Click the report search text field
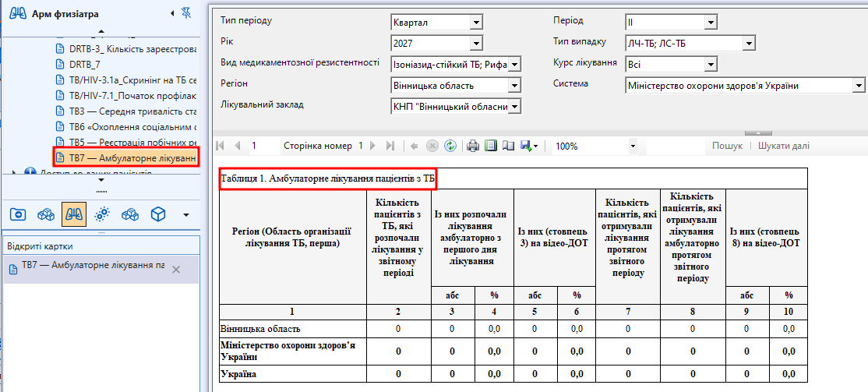 click(x=676, y=147)
